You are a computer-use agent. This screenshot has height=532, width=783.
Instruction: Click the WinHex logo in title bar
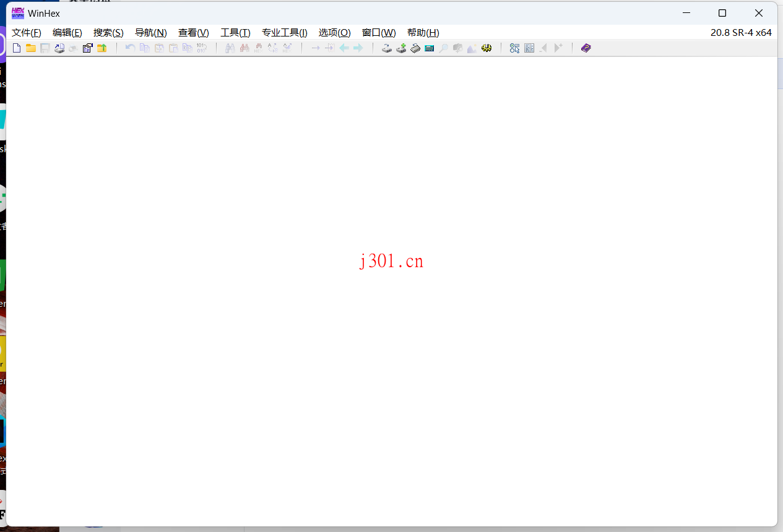18,13
